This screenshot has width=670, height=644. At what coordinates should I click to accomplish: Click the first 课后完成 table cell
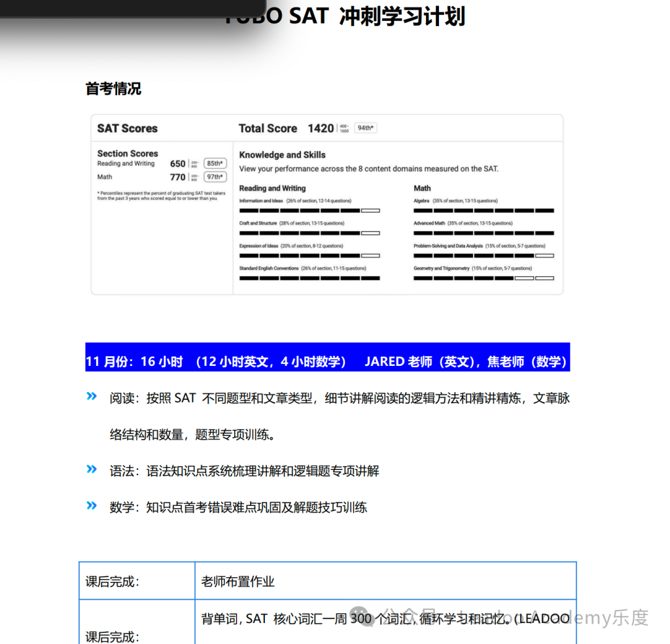point(137,581)
